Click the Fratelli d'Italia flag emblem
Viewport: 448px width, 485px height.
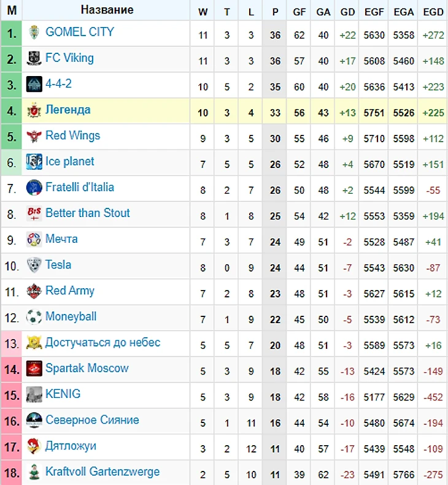[34, 188]
